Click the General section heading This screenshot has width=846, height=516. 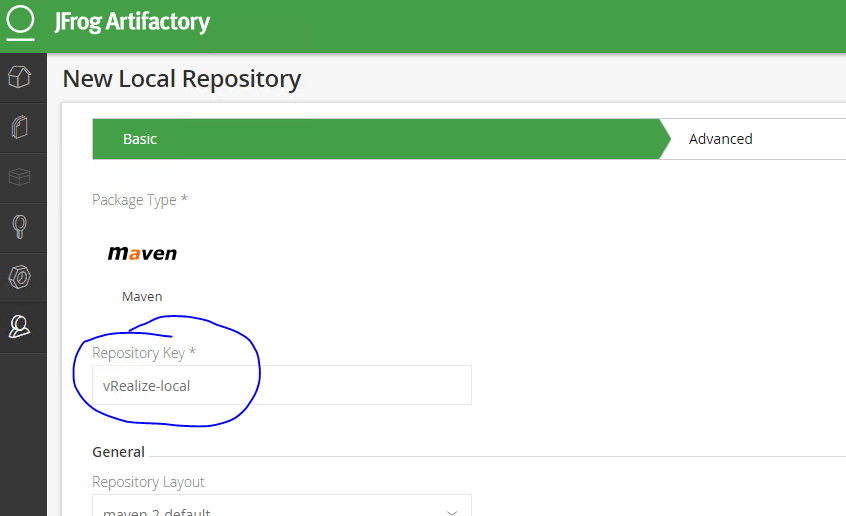point(118,452)
